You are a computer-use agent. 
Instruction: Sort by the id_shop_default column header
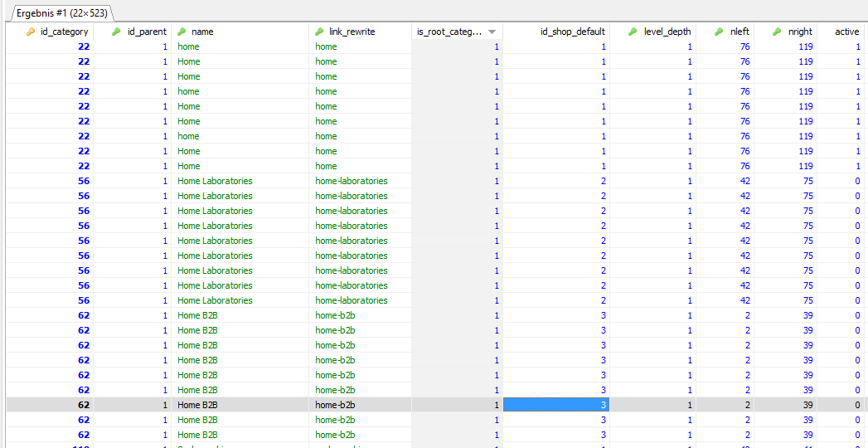tap(572, 32)
